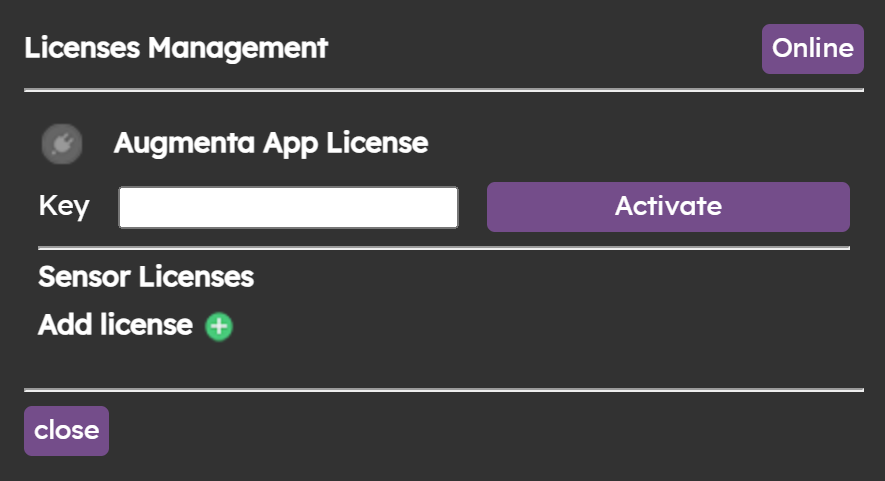Click the Licenses Management dialog title
The image size is (885, 481).
[x=176, y=47]
